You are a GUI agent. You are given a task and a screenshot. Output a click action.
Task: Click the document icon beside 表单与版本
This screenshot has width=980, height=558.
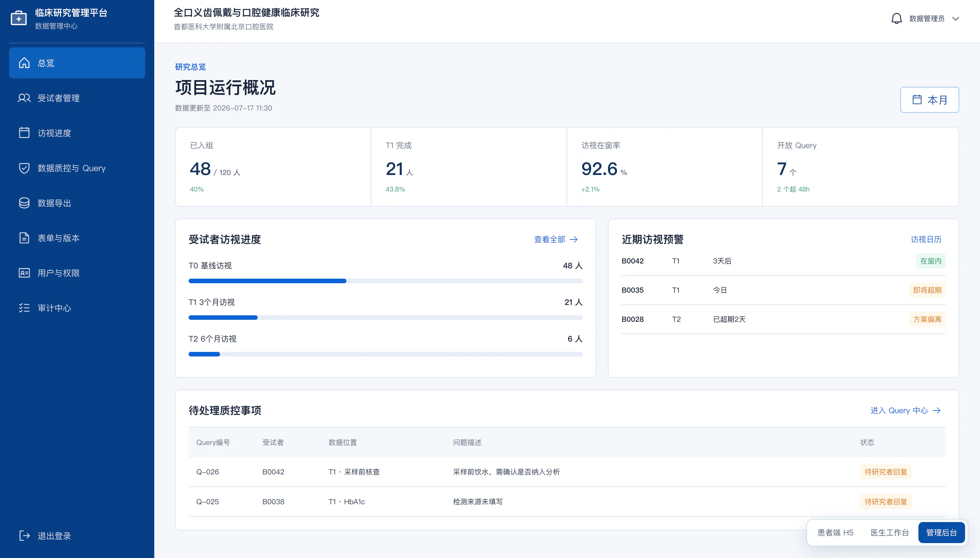24,238
